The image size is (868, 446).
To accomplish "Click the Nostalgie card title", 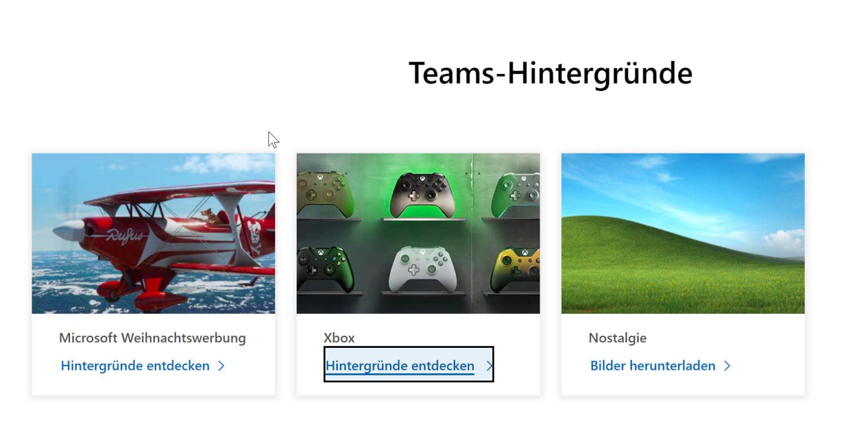I will [x=617, y=338].
